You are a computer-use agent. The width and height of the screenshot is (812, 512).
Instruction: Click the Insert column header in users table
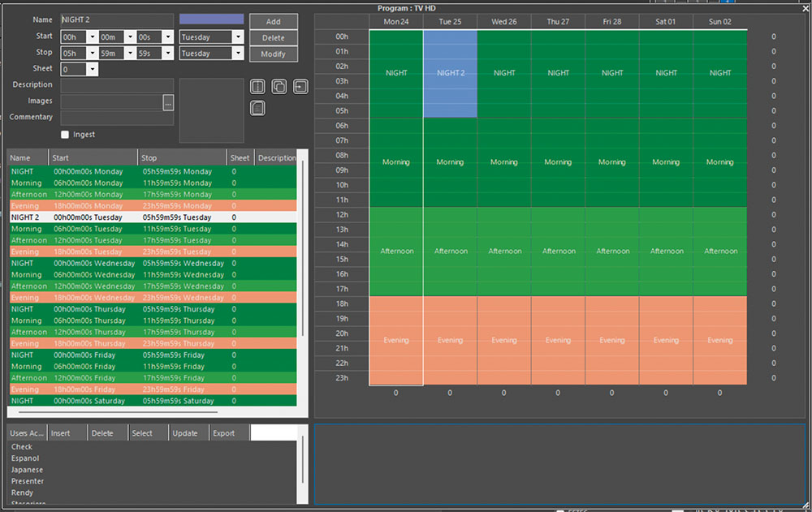click(x=61, y=433)
